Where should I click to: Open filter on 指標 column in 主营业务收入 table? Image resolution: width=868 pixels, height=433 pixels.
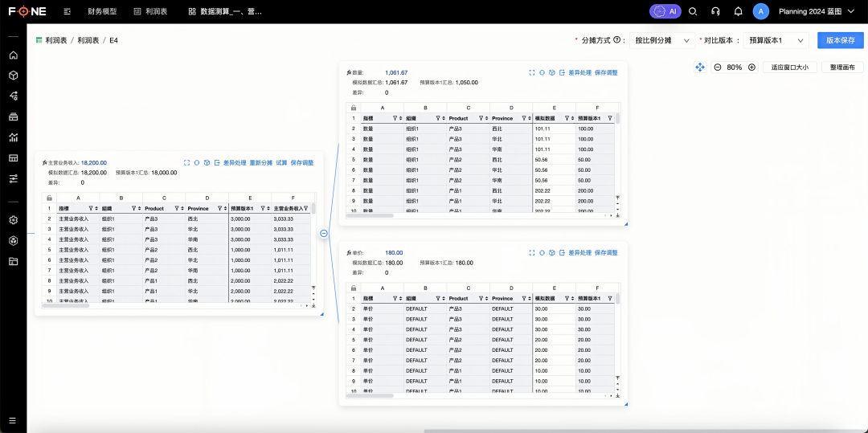tap(90, 209)
